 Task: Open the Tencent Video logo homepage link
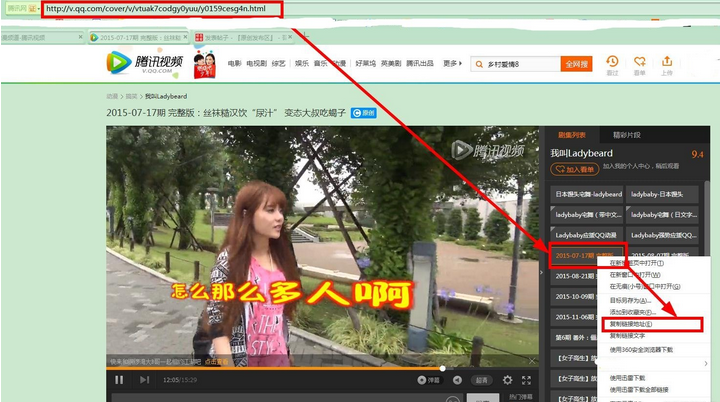(x=145, y=63)
